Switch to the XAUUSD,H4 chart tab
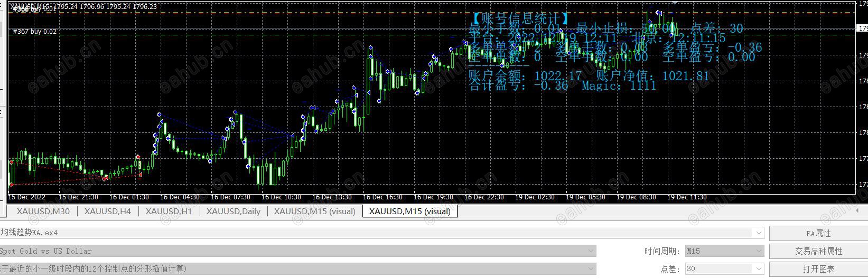 click(x=108, y=211)
